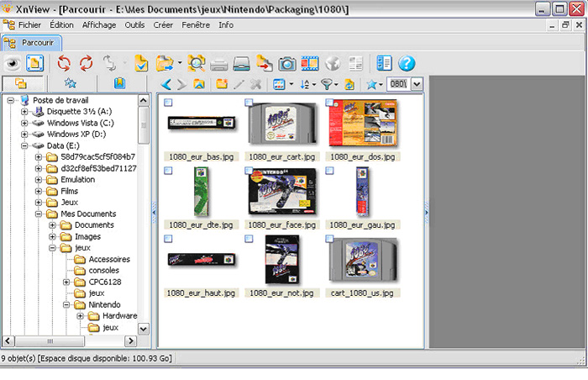This screenshot has height=380, width=588.
Task: Click the camera capture icon
Action: 287,64
